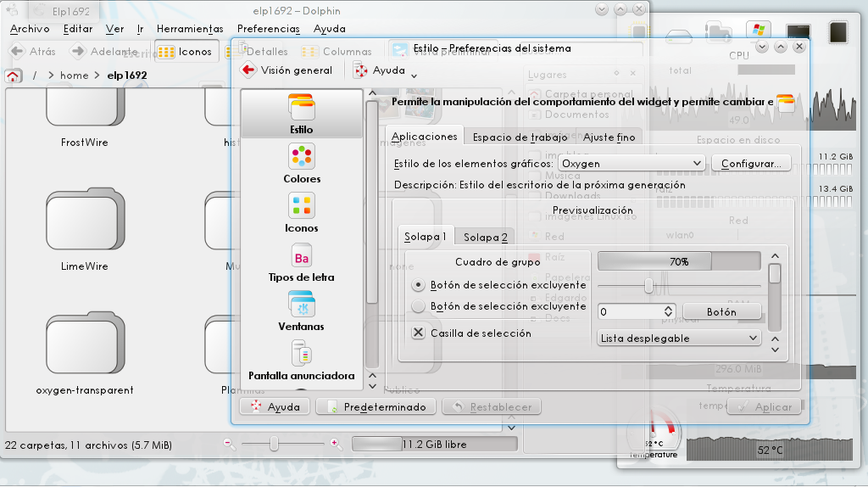Image resolution: width=868 pixels, height=487 pixels.
Task: Open the Lista desplegable combo box
Action: (x=679, y=338)
